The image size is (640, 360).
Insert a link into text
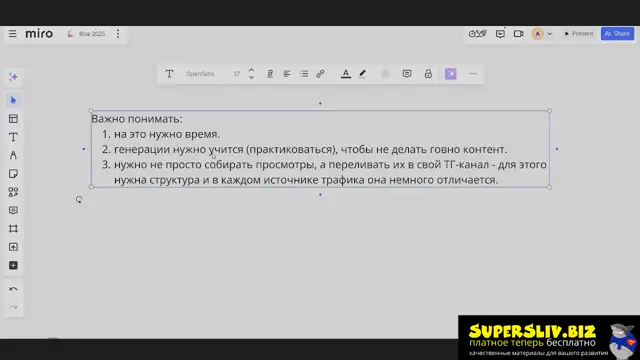click(x=320, y=74)
